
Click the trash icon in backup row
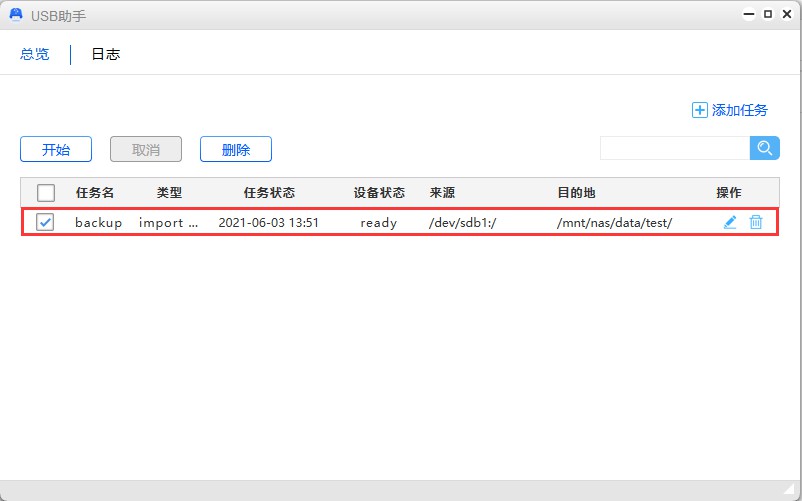click(756, 222)
